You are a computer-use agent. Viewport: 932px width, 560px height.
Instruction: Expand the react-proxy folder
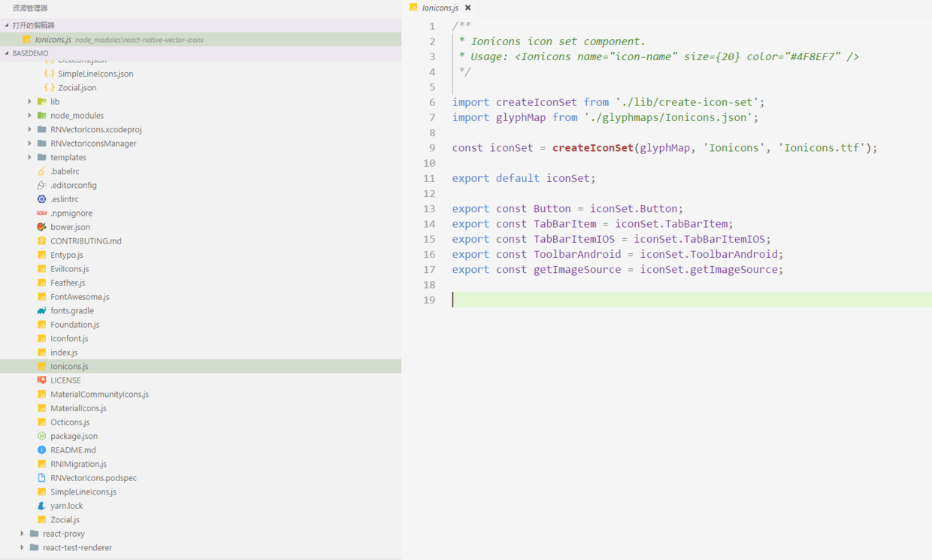23,534
